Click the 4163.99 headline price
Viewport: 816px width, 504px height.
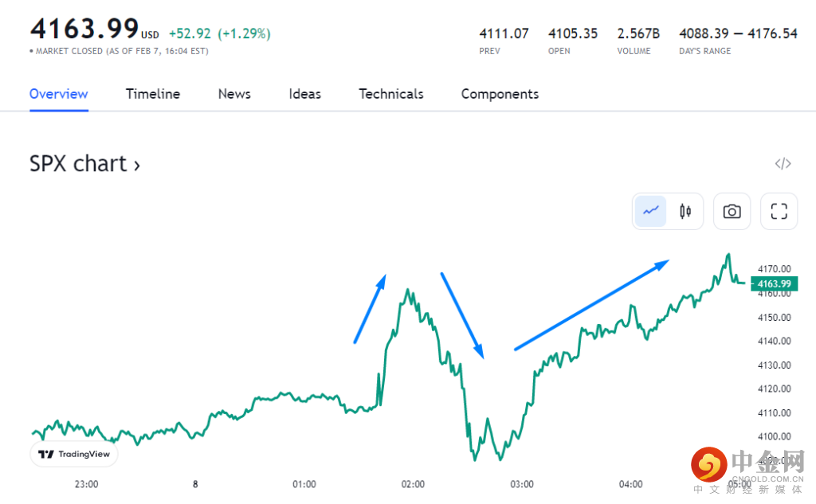(84, 29)
